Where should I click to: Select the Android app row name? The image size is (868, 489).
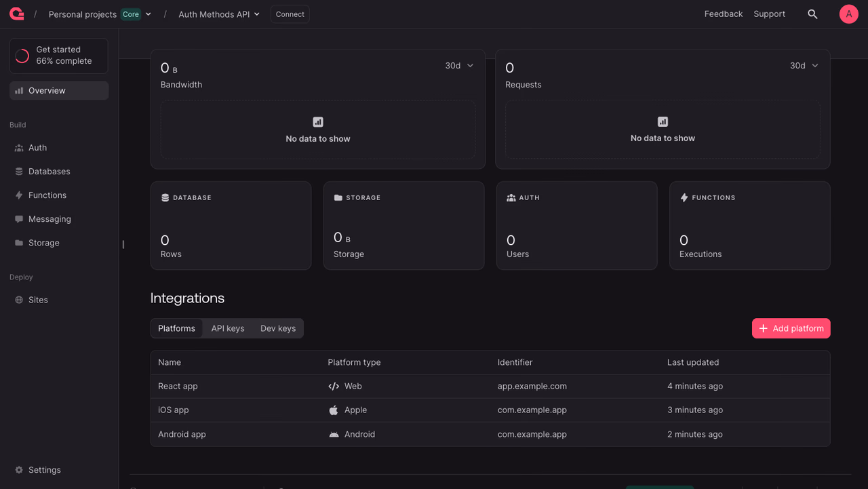click(x=182, y=435)
